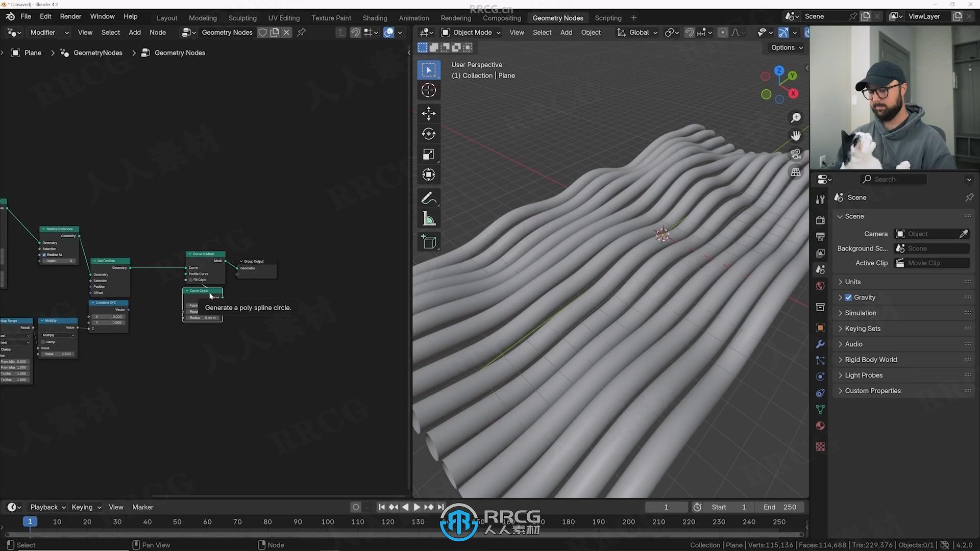Open the Object properties orange square tab
The height and width of the screenshot is (551, 980).
click(x=820, y=328)
